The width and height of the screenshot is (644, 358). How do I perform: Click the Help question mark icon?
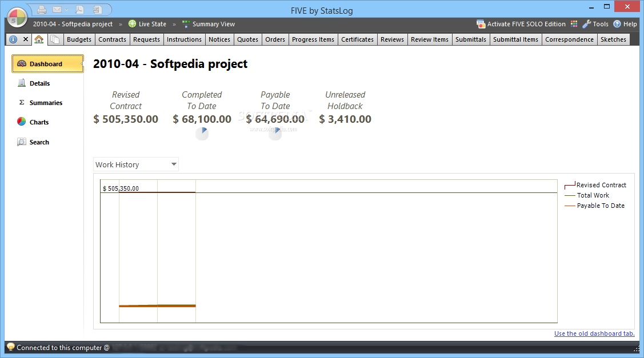617,24
